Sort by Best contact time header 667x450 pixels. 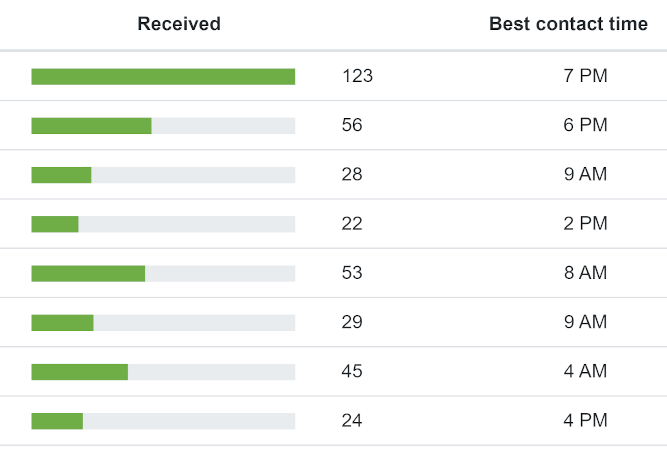click(568, 24)
